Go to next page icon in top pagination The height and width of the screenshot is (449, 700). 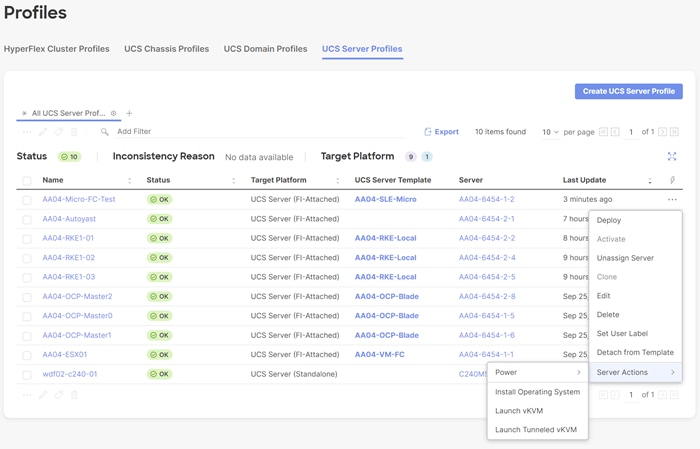coord(662,132)
